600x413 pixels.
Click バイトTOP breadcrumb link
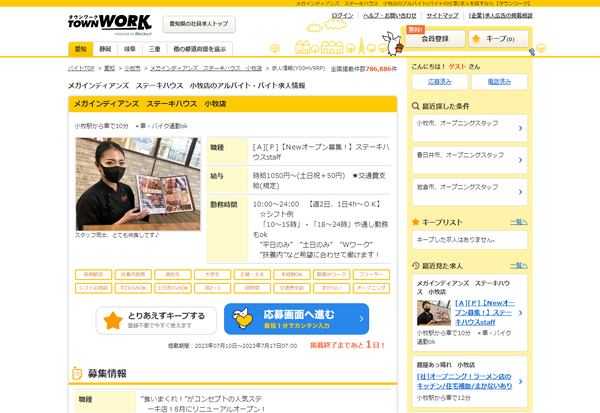[81, 68]
